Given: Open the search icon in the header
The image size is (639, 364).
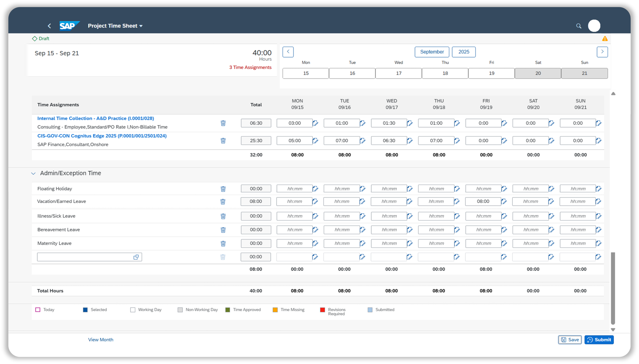Looking at the screenshot, I should point(579,26).
